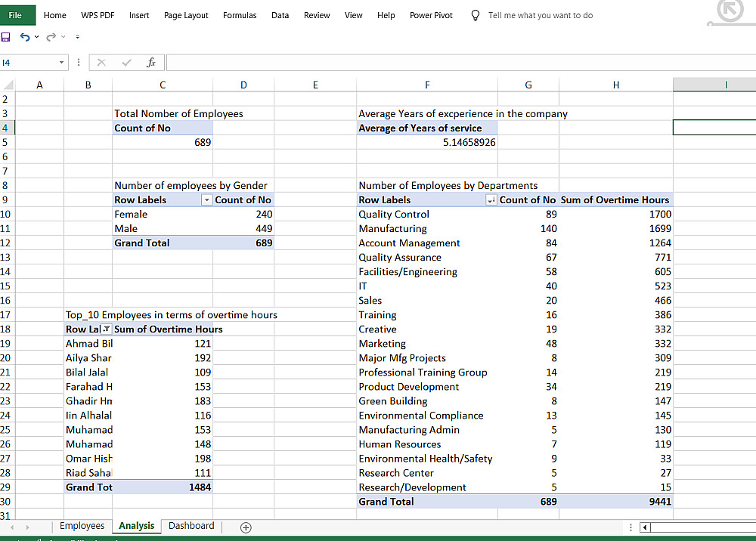This screenshot has width=756, height=541.
Task: Switch to the Employees sheet tab
Action: click(82, 526)
